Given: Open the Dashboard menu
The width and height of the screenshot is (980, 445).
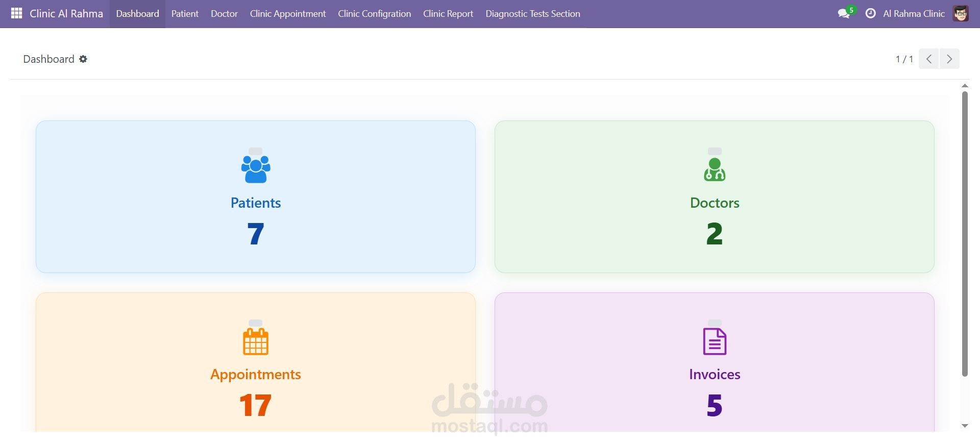Looking at the screenshot, I should (137, 14).
